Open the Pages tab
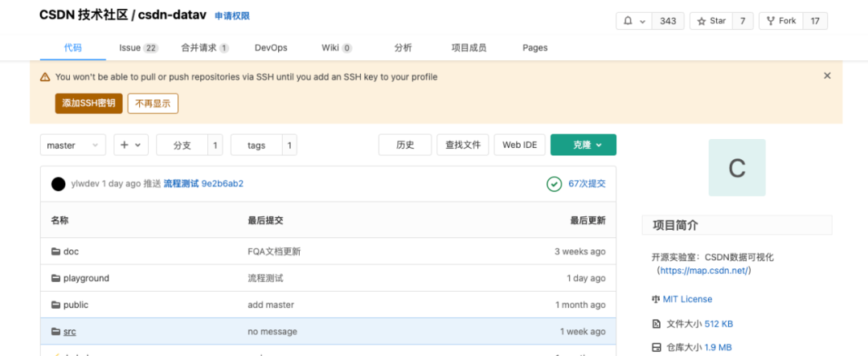Viewport: 868px width, 356px height. (x=534, y=47)
